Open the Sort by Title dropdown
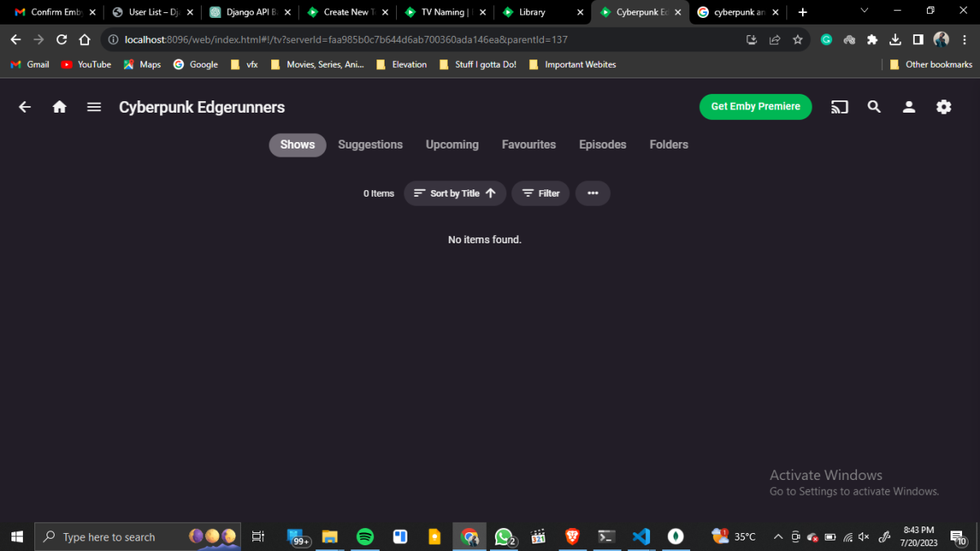The width and height of the screenshot is (980, 551). coord(455,193)
